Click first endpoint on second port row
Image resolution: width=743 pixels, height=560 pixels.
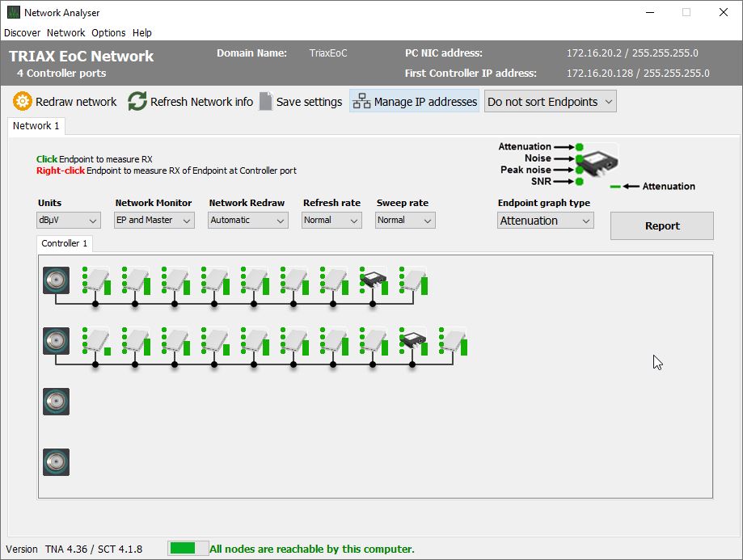97,341
